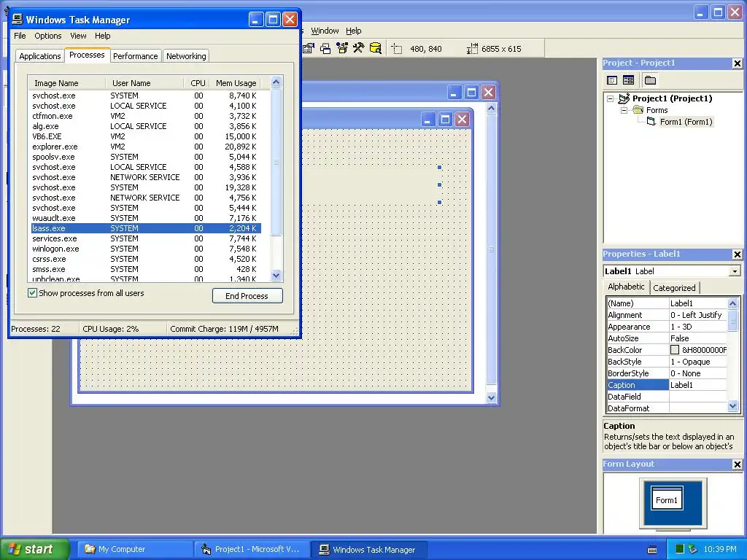The width and height of the screenshot is (747, 560).
Task: Select the Processes tab
Action: click(x=87, y=55)
